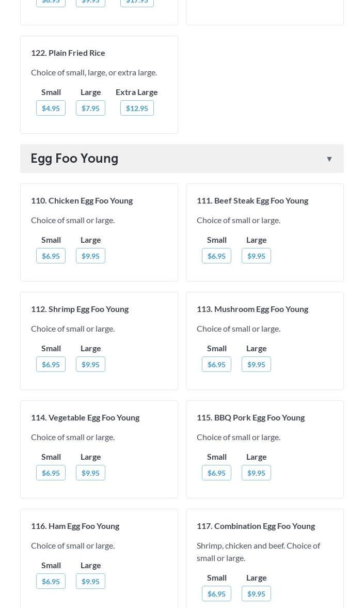Select Large BBQ Pork Egg Foo Young price
Viewport: 364px width, 608px height.
point(256,473)
